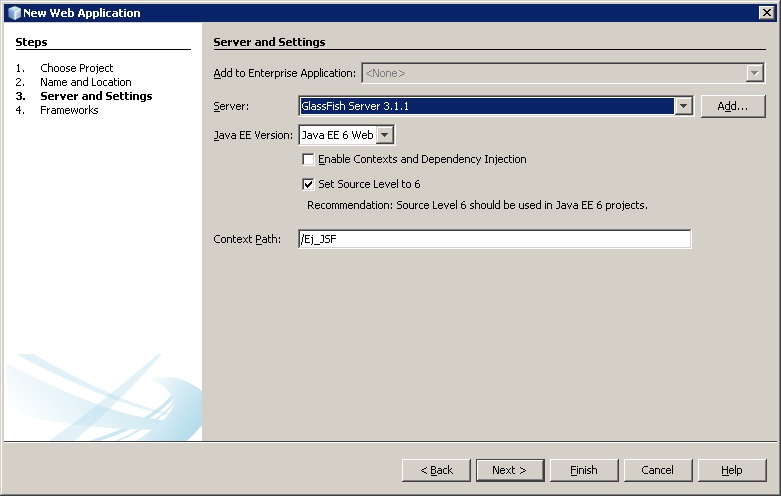The height and width of the screenshot is (496, 781).
Task: Click the Frameworks step
Action: tap(69, 110)
